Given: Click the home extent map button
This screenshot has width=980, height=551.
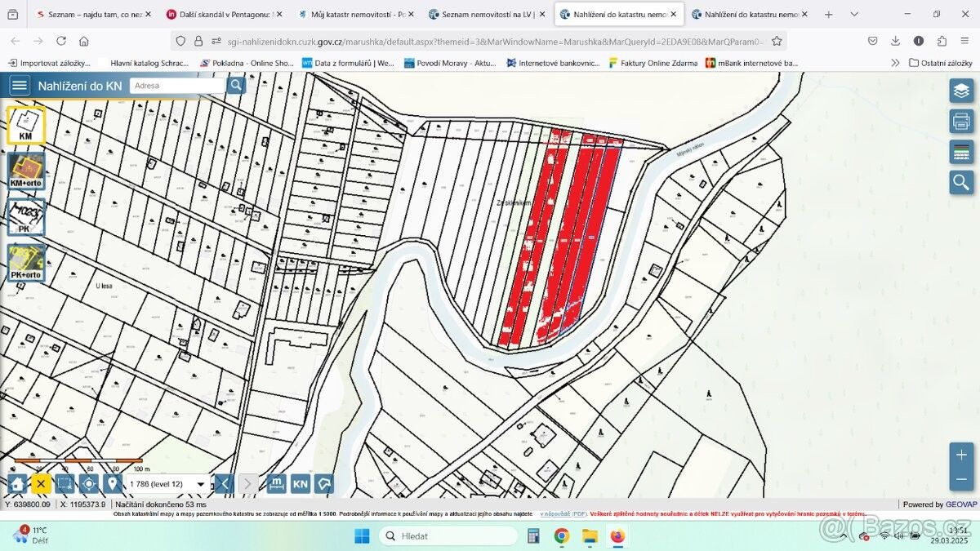Looking at the screenshot, I should coord(17,484).
